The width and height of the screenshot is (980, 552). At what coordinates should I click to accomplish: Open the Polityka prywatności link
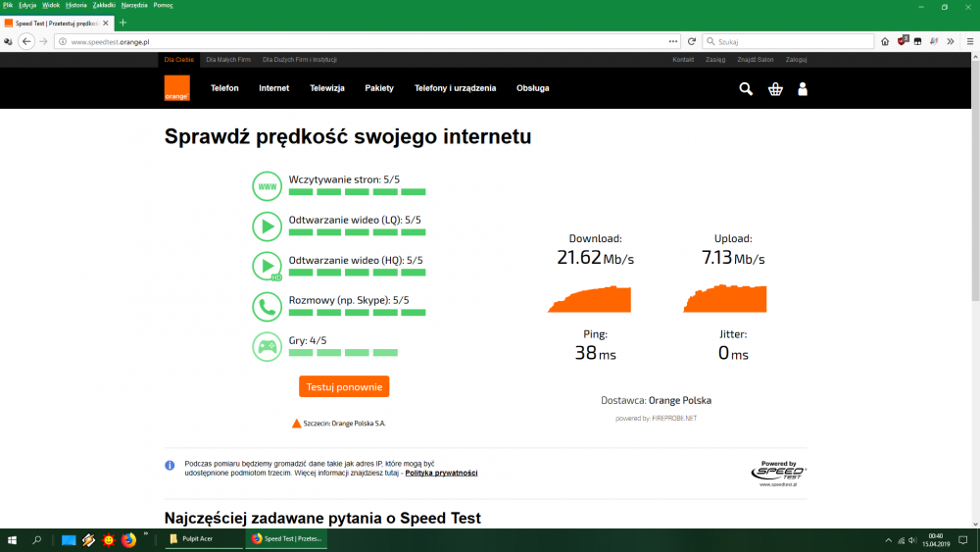coord(441,473)
